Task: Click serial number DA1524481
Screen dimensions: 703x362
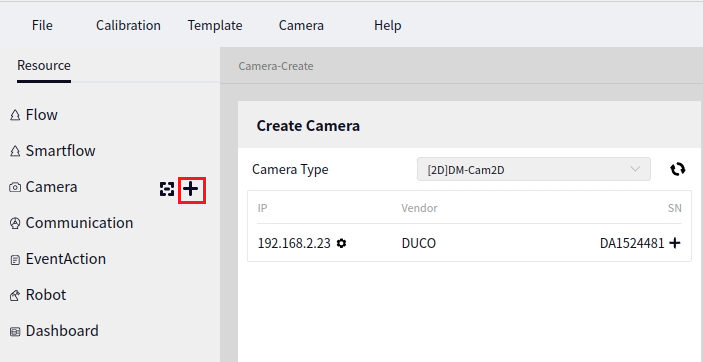Action: coord(632,243)
